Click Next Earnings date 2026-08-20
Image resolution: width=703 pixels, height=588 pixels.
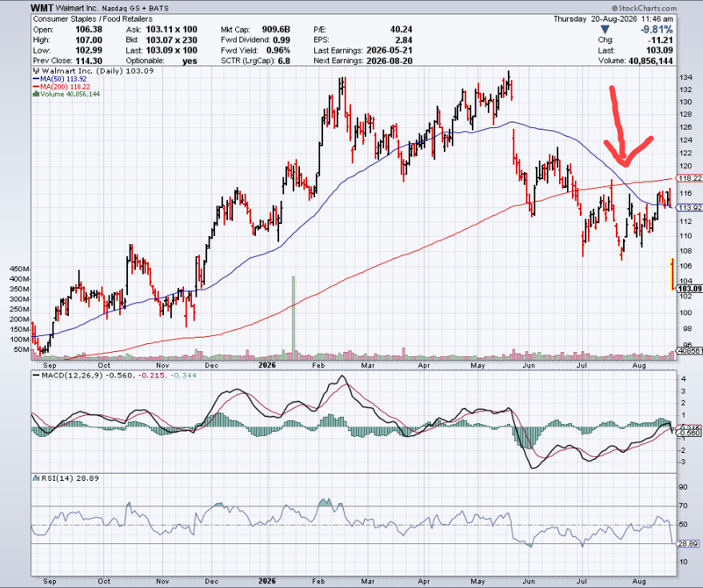tap(389, 61)
